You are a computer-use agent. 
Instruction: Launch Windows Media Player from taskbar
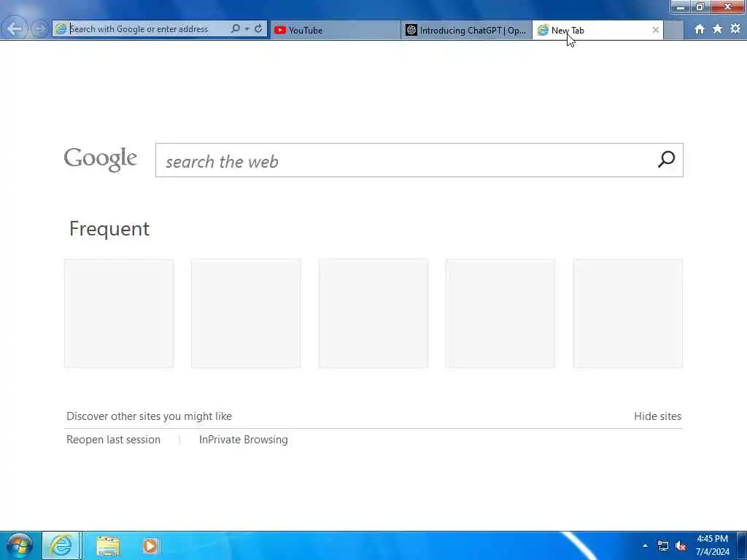click(151, 545)
